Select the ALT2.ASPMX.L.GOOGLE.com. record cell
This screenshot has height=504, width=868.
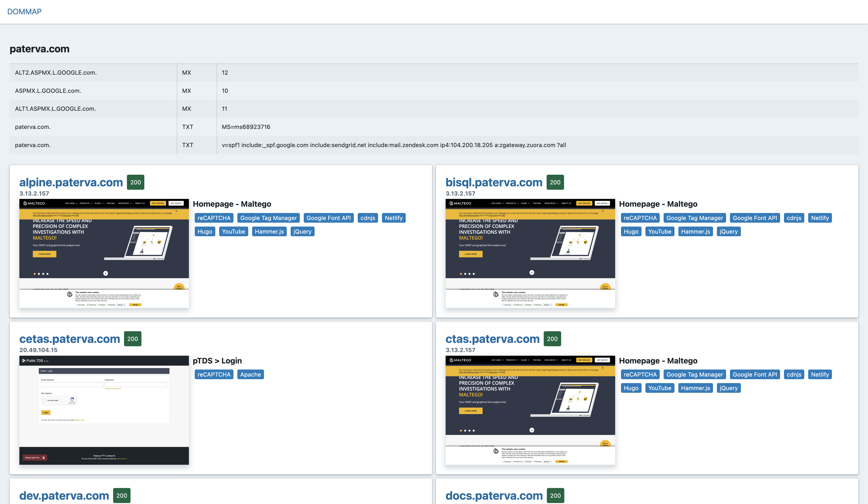(x=93, y=72)
